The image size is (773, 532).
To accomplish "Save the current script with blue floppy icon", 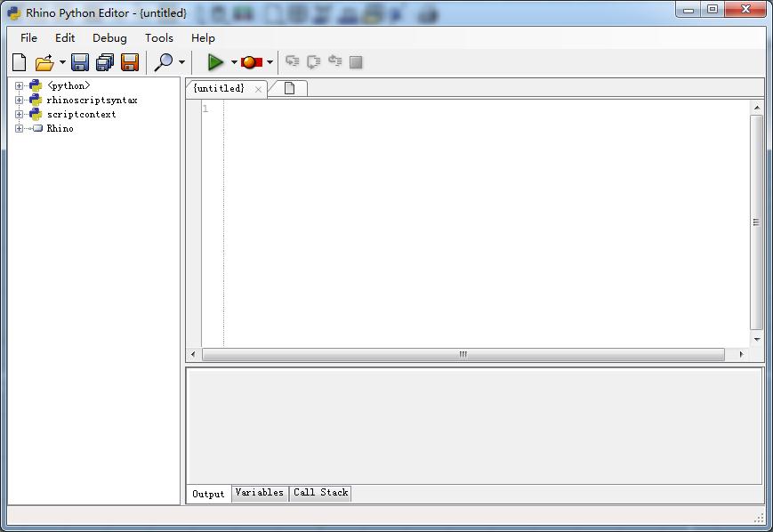I will (80, 62).
